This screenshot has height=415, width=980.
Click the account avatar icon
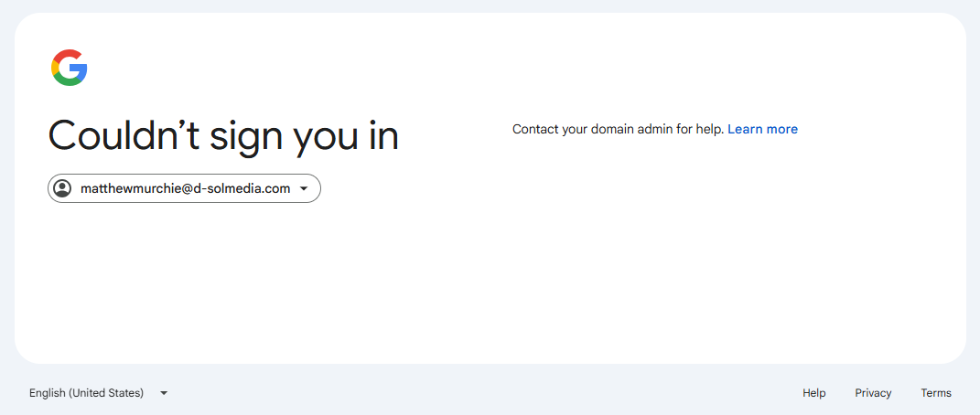62,188
